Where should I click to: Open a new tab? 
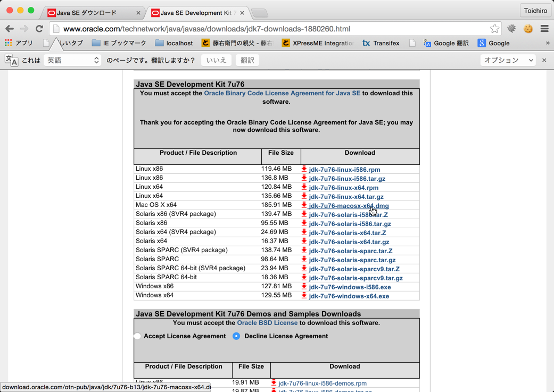point(260,13)
